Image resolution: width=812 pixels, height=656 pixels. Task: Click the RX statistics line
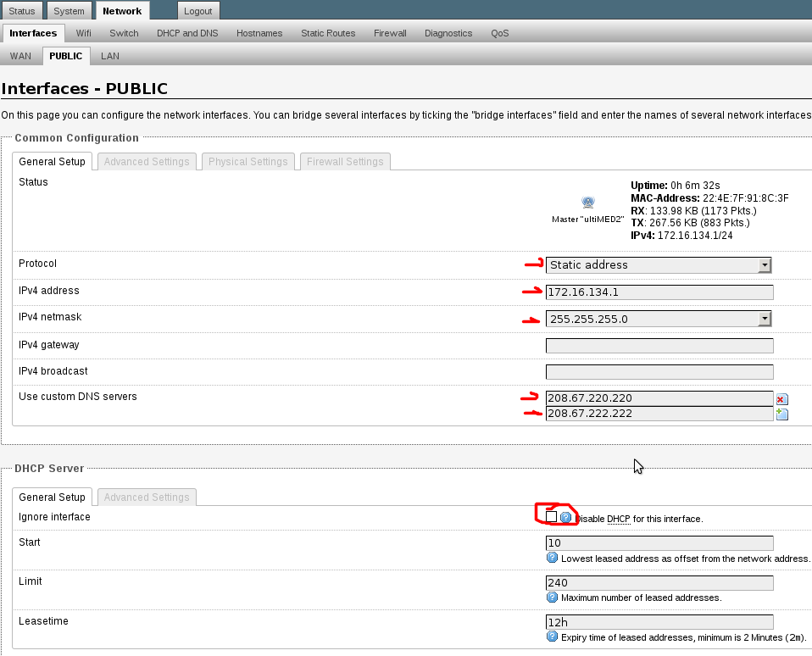coord(693,211)
